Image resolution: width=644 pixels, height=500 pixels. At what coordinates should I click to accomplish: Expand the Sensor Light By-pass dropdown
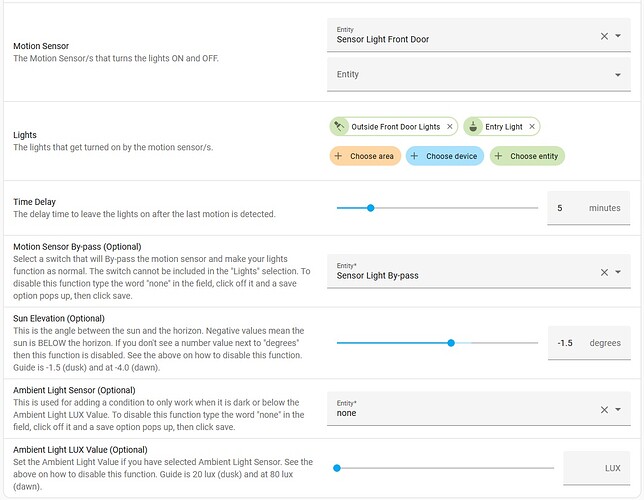[618, 271]
